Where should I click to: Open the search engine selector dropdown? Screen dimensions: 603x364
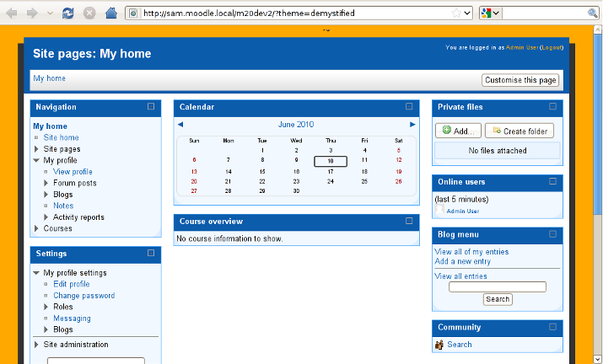(x=490, y=13)
